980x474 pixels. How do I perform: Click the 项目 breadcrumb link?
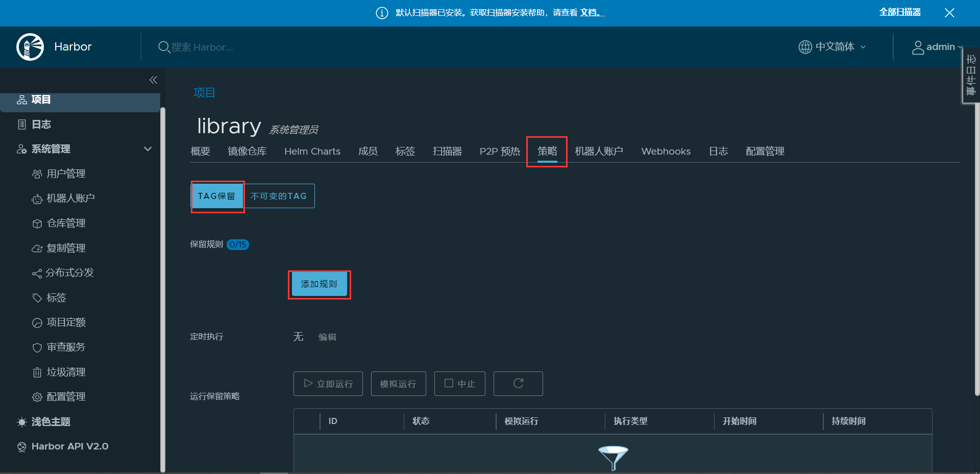[204, 93]
